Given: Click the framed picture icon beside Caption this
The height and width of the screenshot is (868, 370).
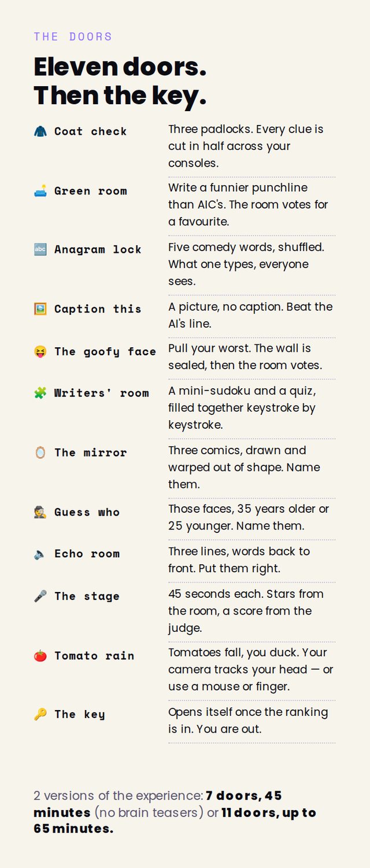Looking at the screenshot, I should 40,309.
